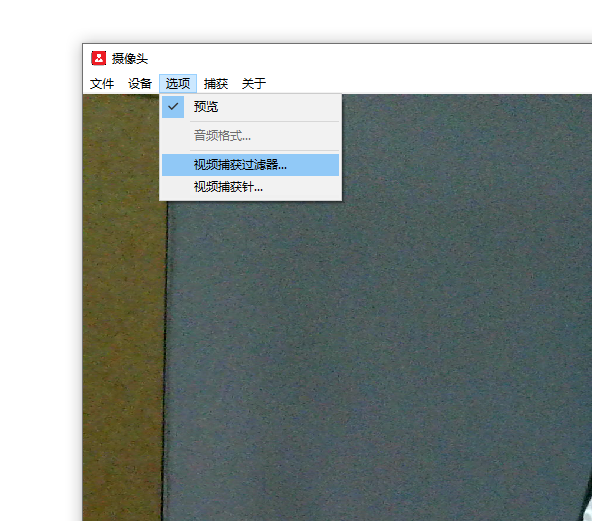
Task: Click the red camera app icon in title bar
Action: click(x=99, y=59)
